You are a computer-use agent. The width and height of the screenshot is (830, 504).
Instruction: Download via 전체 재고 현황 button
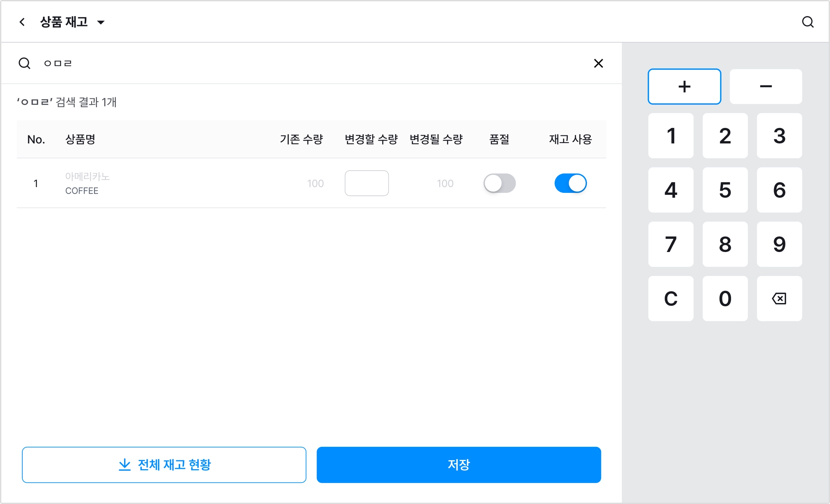164,465
